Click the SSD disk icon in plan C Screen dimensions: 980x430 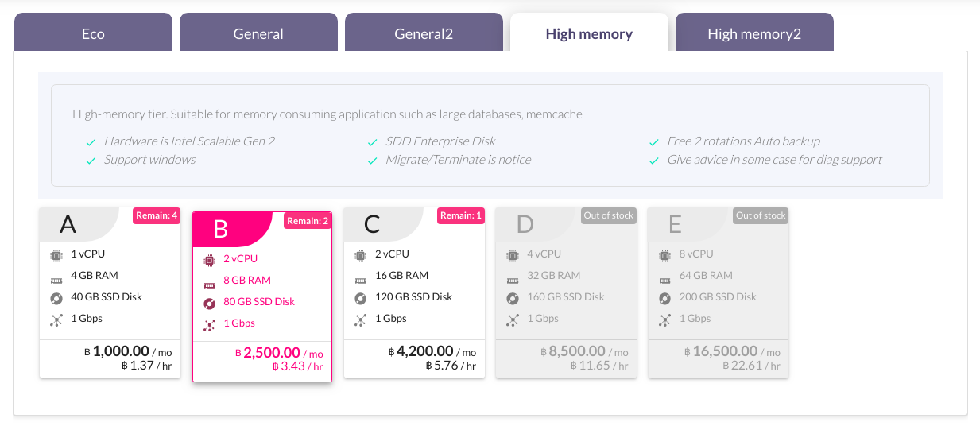pos(359,297)
